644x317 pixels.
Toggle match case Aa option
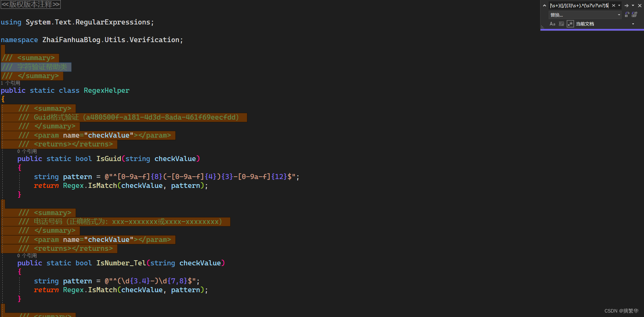pos(552,24)
